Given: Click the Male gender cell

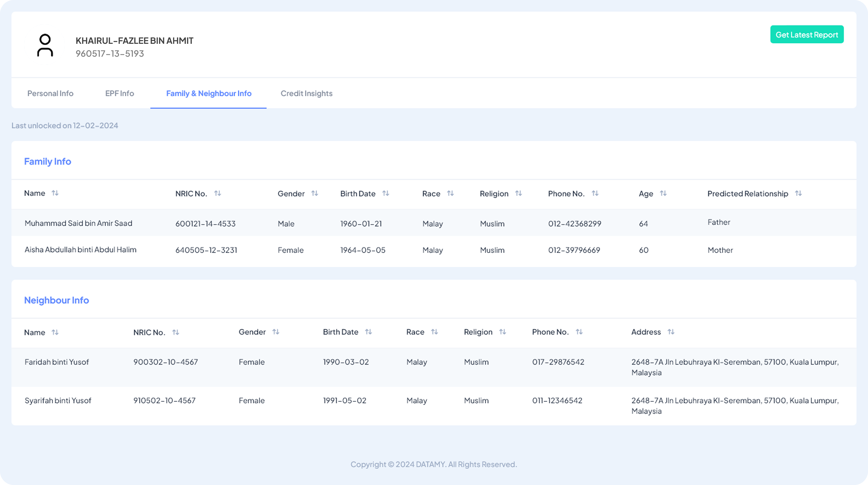Looking at the screenshot, I should pyautogui.click(x=286, y=224).
